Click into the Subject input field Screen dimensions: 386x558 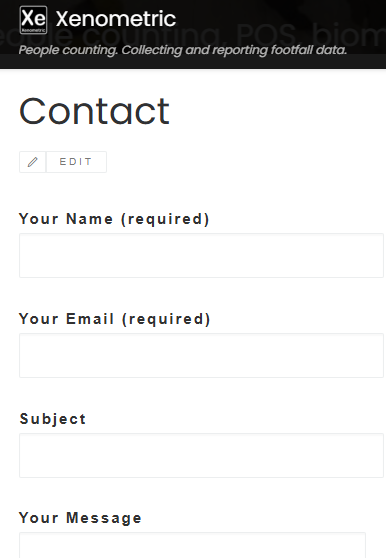[x=201, y=456]
